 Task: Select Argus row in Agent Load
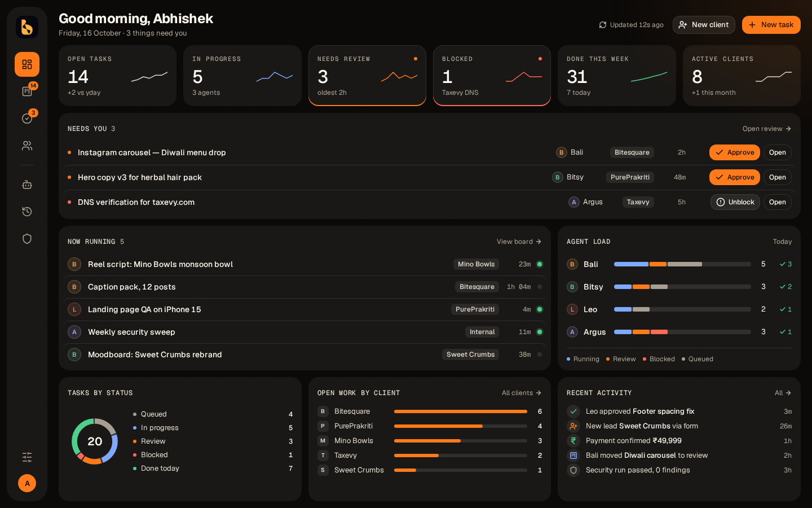(x=679, y=332)
